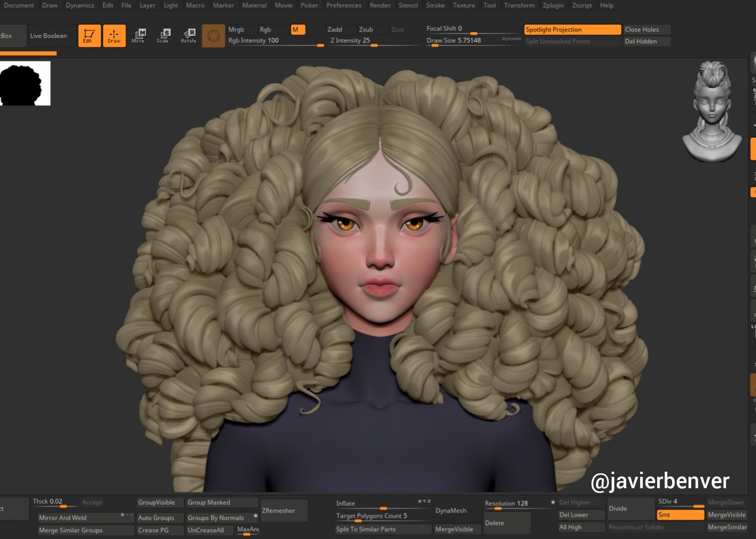Screen dimensions: 756x539
Task: Enable Zadd sculpting mode
Action: click(x=340, y=30)
